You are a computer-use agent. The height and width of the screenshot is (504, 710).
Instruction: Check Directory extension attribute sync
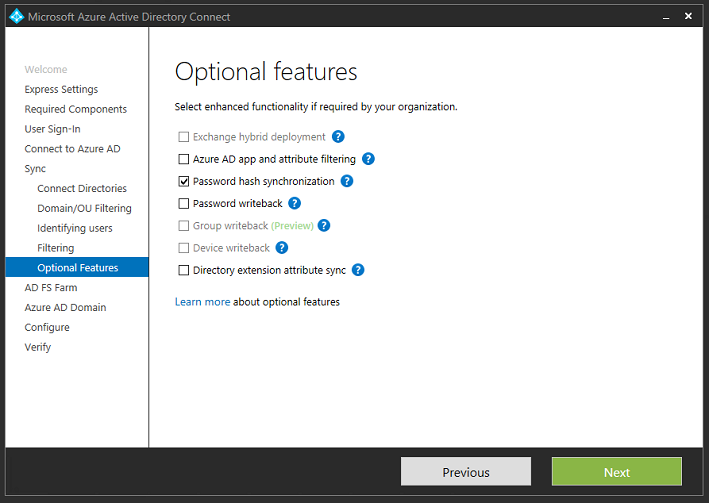[x=184, y=270]
